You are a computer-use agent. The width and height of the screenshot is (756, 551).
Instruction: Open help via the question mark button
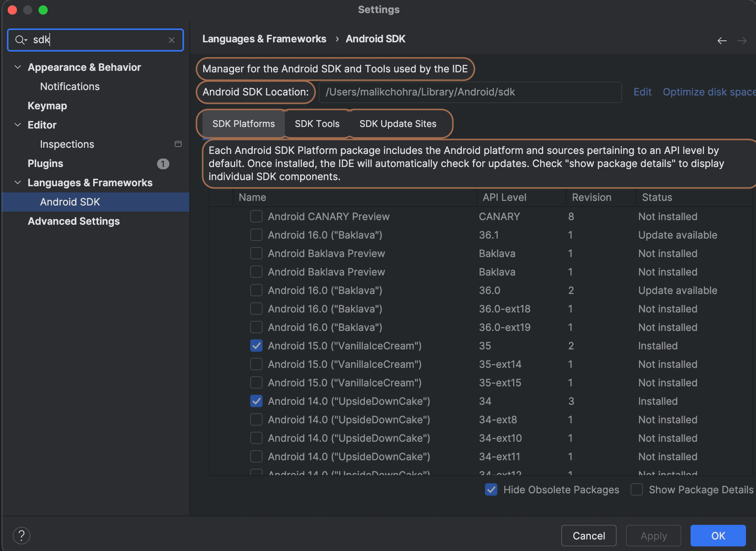22,535
